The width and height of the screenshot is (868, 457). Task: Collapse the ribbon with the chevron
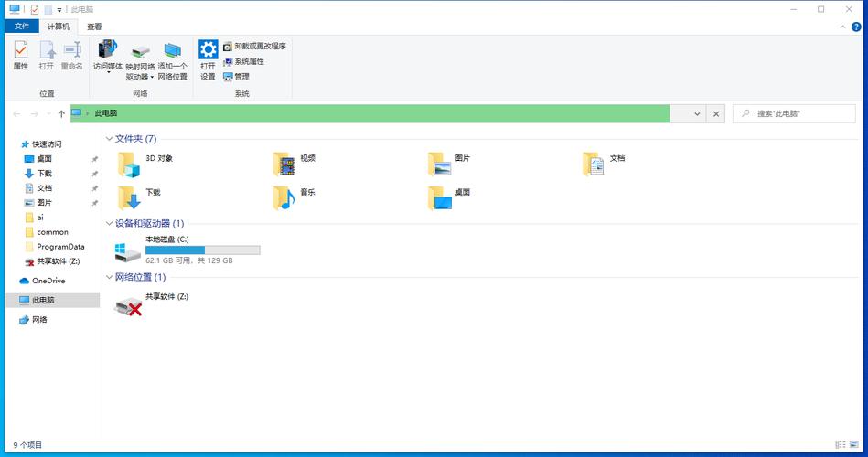[842, 27]
